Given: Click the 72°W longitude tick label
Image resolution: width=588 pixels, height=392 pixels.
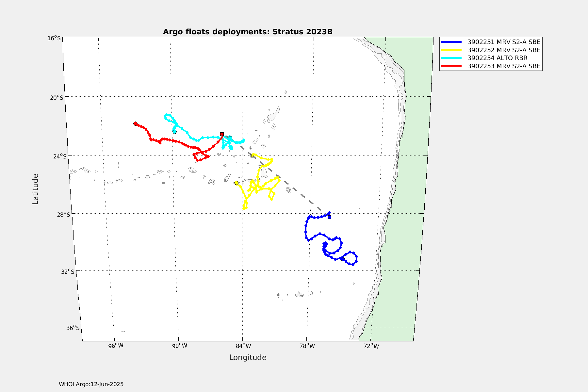Looking at the screenshot, I should 371,346.
